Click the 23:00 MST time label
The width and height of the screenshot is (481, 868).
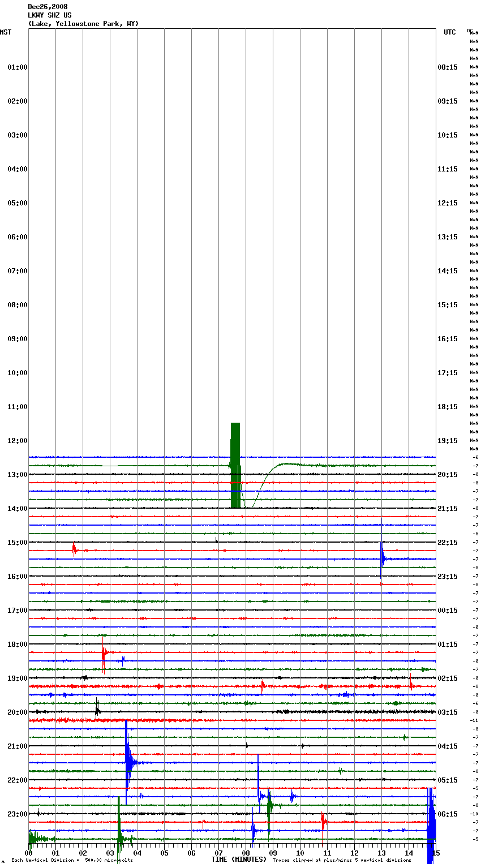pyautogui.click(x=18, y=814)
